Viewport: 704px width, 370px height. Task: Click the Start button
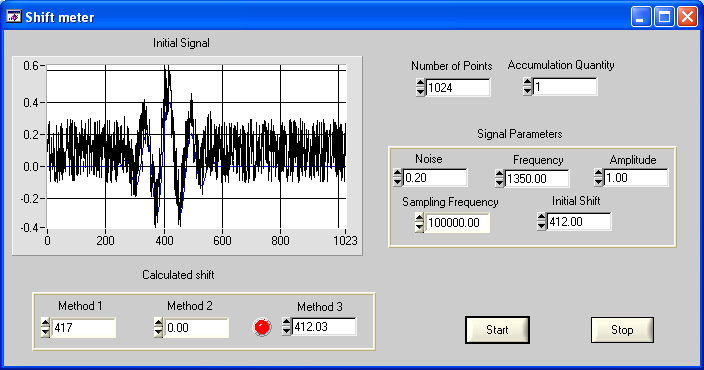pos(497,330)
